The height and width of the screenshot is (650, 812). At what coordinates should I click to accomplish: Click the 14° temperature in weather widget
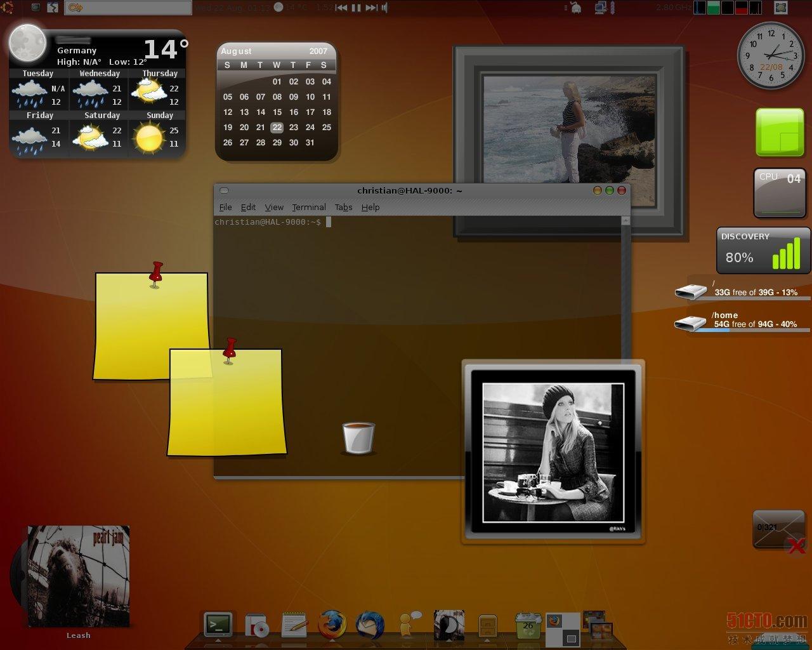click(166, 49)
